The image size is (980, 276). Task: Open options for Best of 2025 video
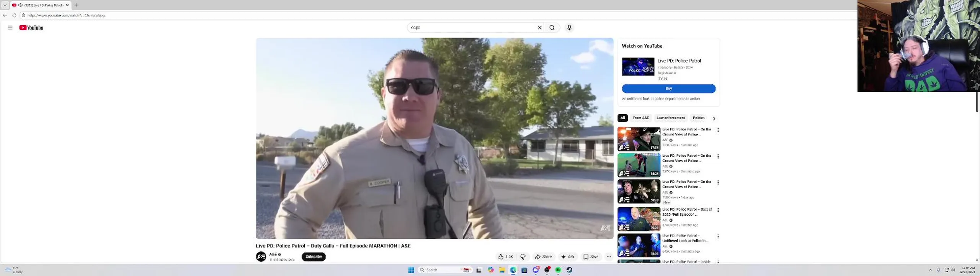(718, 210)
